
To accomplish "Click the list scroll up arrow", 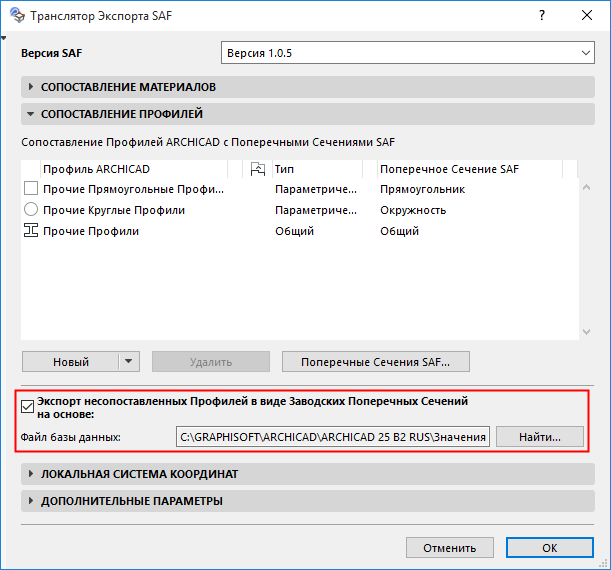I will coord(586,187).
